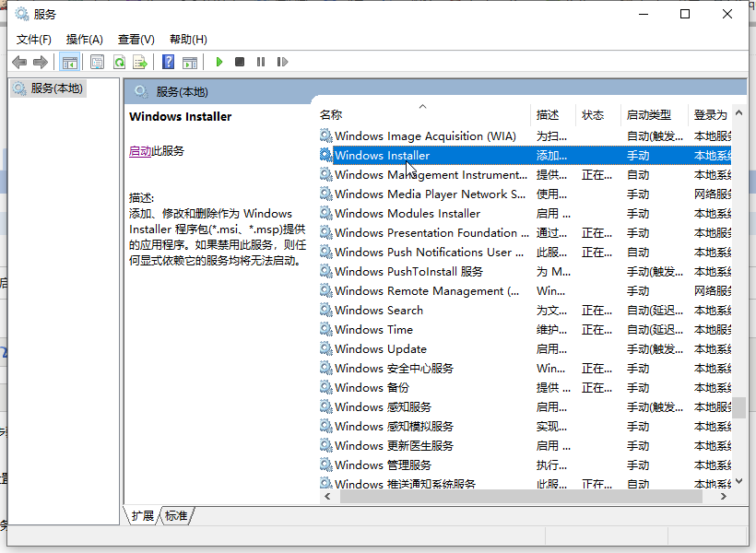Start the service with the green play icon

[x=219, y=62]
